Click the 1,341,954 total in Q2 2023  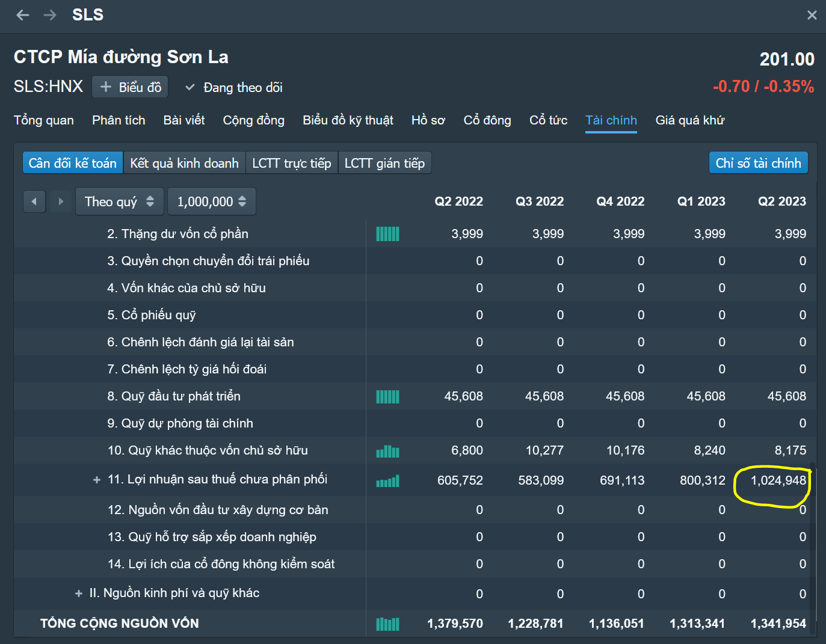[x=778, y=624]
